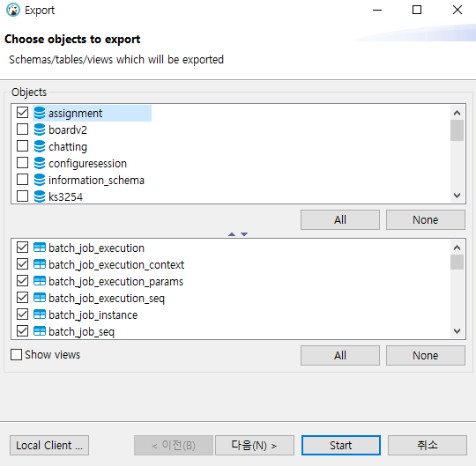Click the batch_job_execution_context table icon
This screenshot has width=476, height=466.
(x=40, y=264)
